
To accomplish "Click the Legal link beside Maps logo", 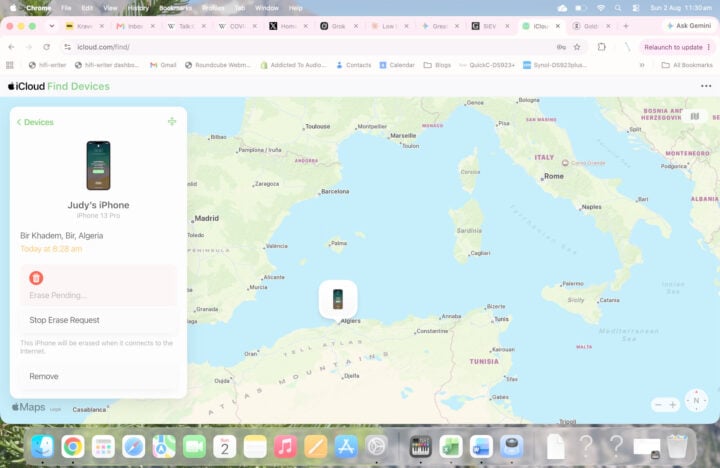I will point(55,409).
